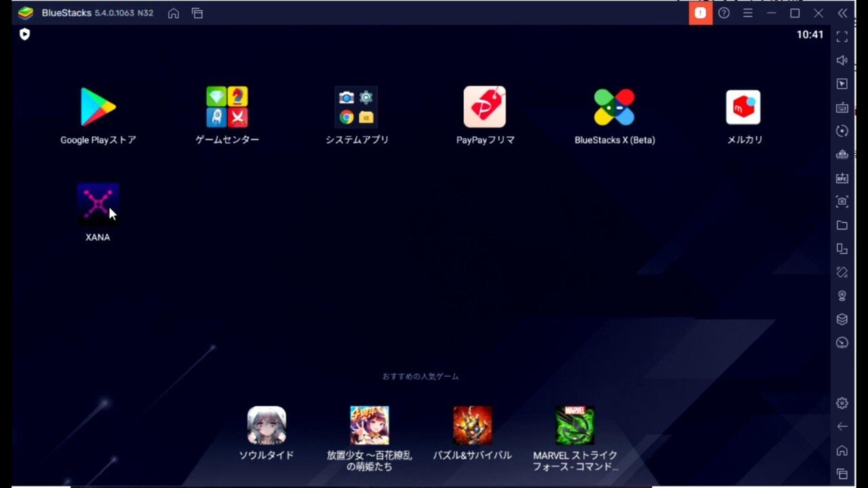The image size is (868, 488).
Task: Open the orange notification alert
Action: [701, 13]
